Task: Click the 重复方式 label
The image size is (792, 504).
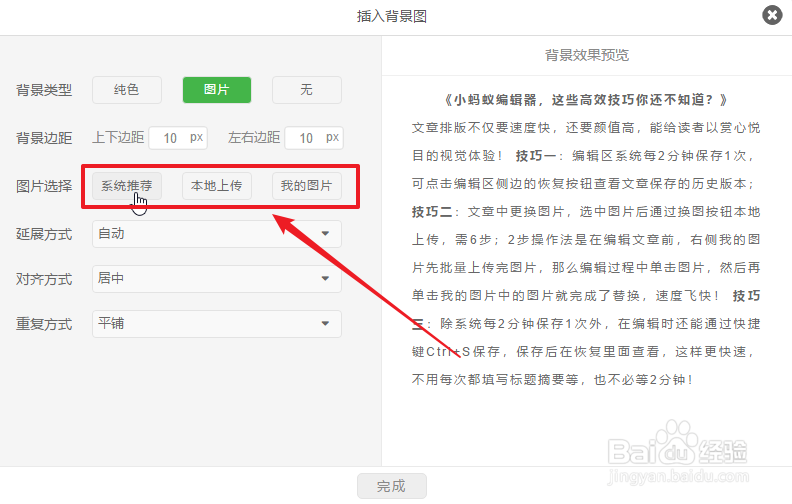Action: (x=44, y=324)
